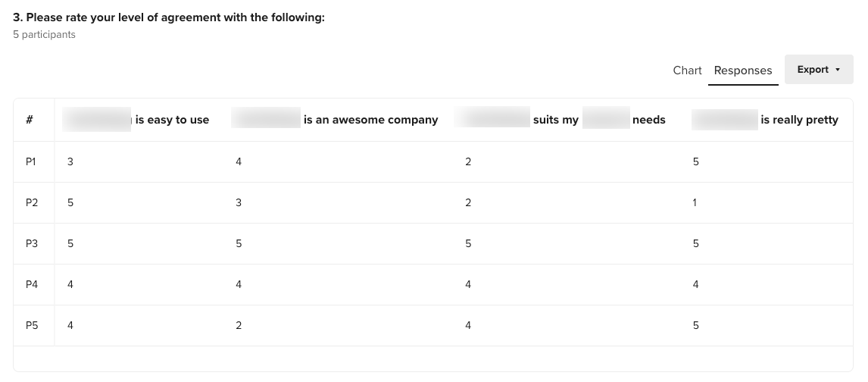Click the '#' column header
Screen dimensions: 868x382
(x=30, y=120)
